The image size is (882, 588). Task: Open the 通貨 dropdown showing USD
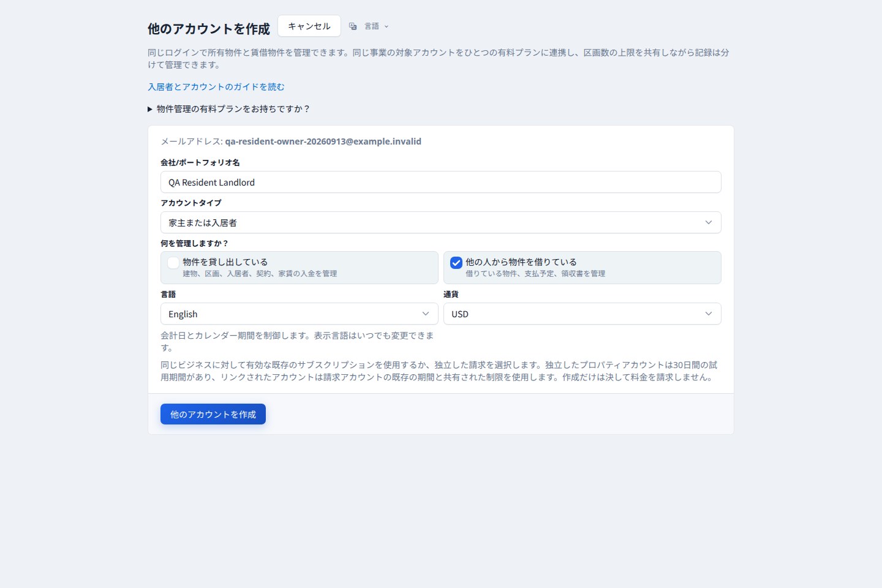582,314
